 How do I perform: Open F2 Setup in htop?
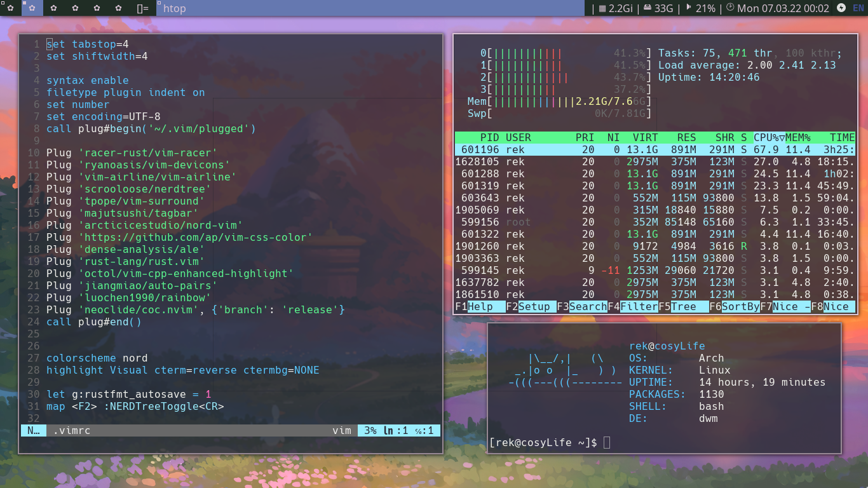tap(531, 306)
